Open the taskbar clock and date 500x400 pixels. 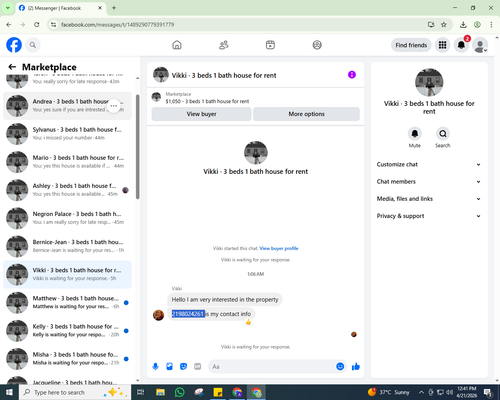(466, 392)
